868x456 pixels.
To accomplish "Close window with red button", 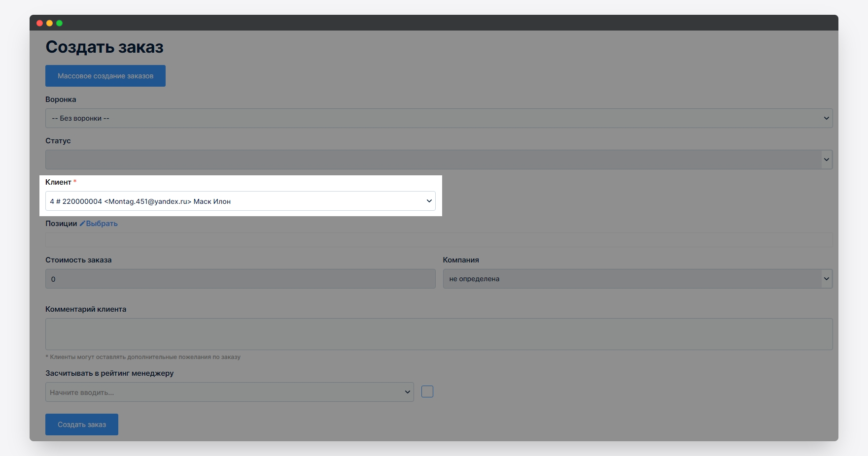I will (39, 23).
